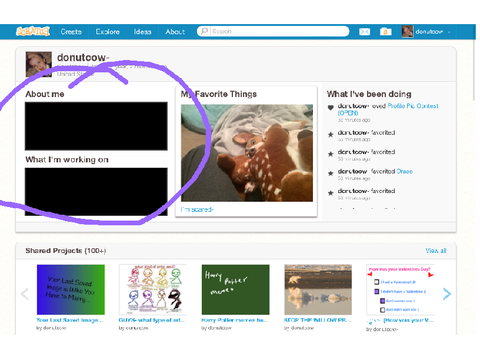Click the search magnifier icon
This screenshot has height=360, width=480.
[x=204, y=31]
